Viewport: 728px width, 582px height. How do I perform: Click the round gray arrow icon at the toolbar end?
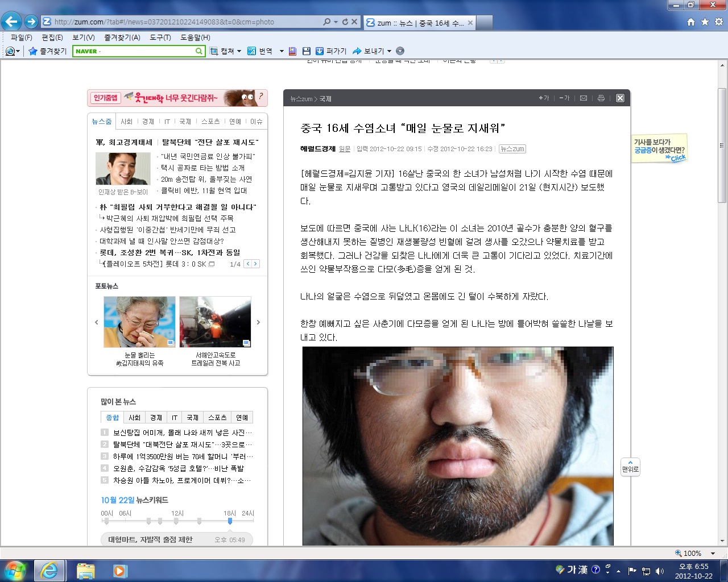400,51
